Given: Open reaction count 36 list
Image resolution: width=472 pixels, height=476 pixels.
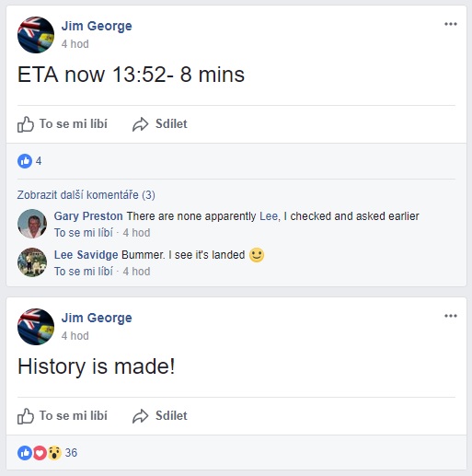Looking at the screenshot, I should coord(71,453).
